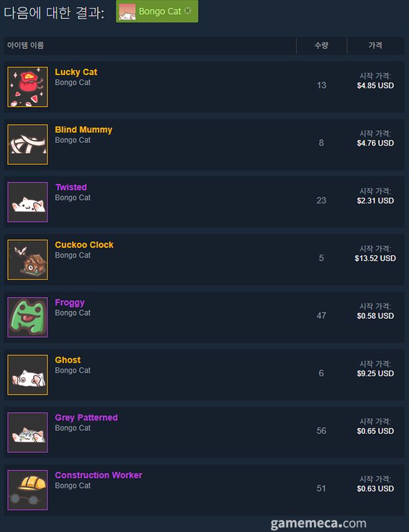Screen dimensions: 409x532
Task: Open the Ghost cat item icon
Action: pos(27,374)
